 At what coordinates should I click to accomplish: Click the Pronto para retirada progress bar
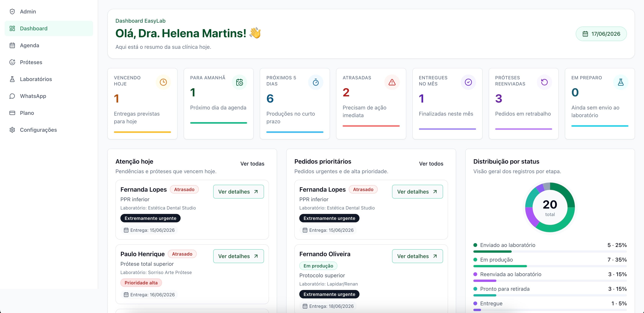[x=550, y=295]
